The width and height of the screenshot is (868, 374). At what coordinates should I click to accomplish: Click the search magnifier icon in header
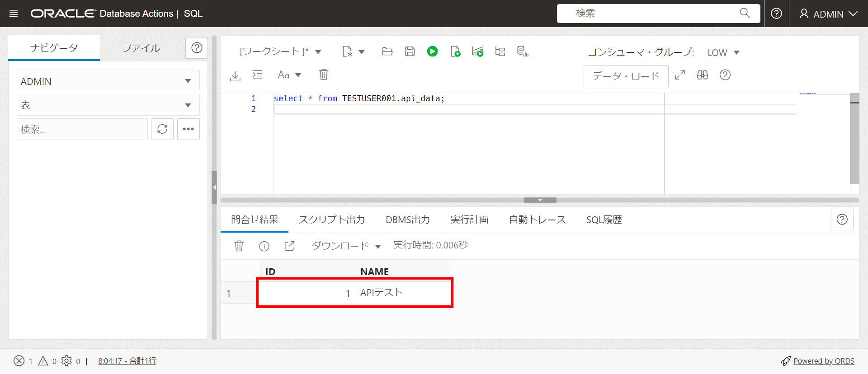tap(745, 13)
